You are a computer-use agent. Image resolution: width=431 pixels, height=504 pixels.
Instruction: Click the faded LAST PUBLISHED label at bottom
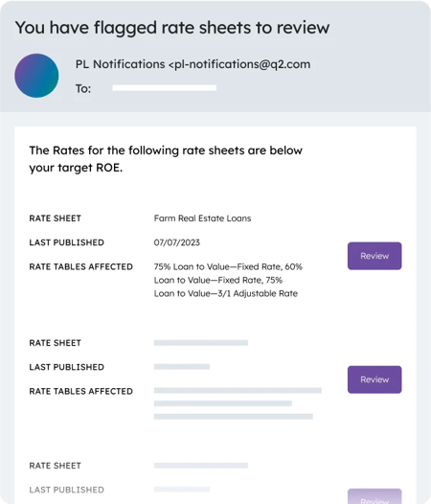(x=66, y=490)
